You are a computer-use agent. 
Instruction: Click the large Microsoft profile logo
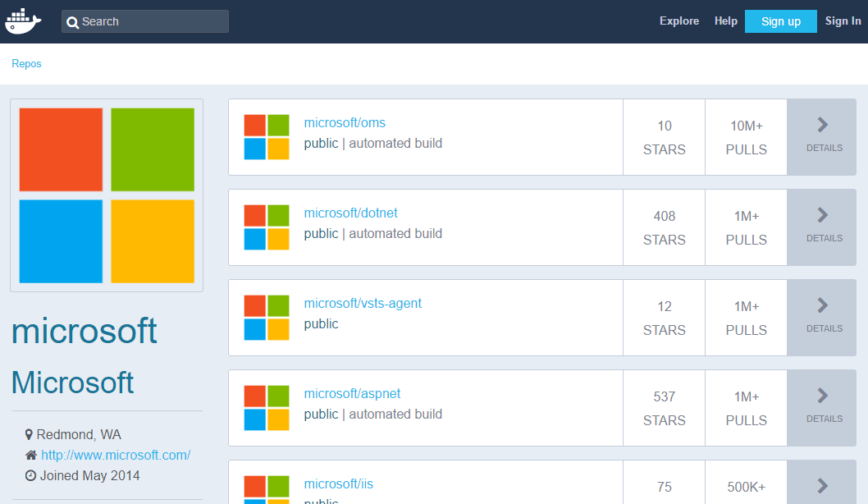(x=107, y=195)
